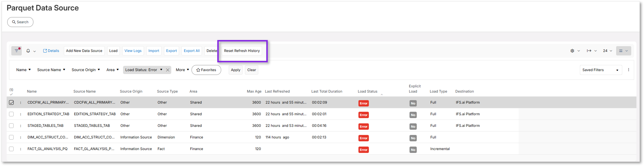Open row menu for STAGED_TABLES_TAB
The width and height of the screenshot is (644, 166).
tap(20, 126)
